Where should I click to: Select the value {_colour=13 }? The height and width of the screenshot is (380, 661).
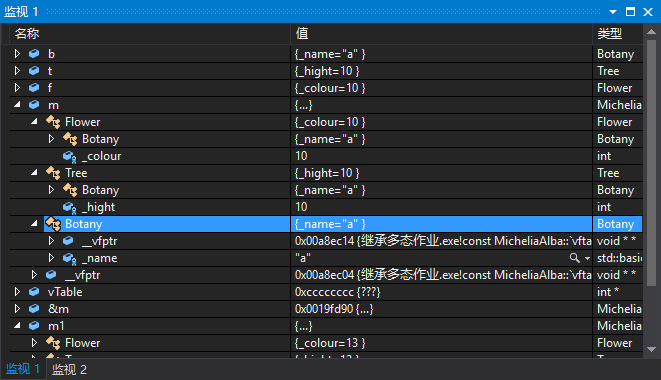pos(330,343)
